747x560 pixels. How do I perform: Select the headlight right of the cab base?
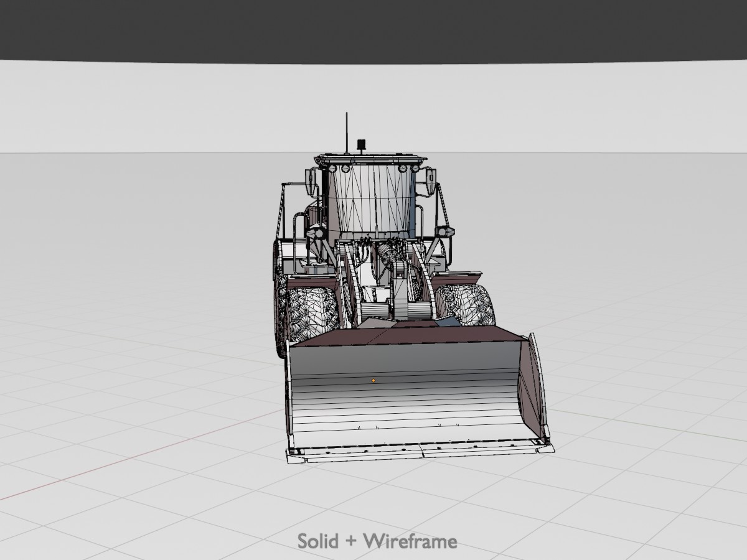pos(446,231)
